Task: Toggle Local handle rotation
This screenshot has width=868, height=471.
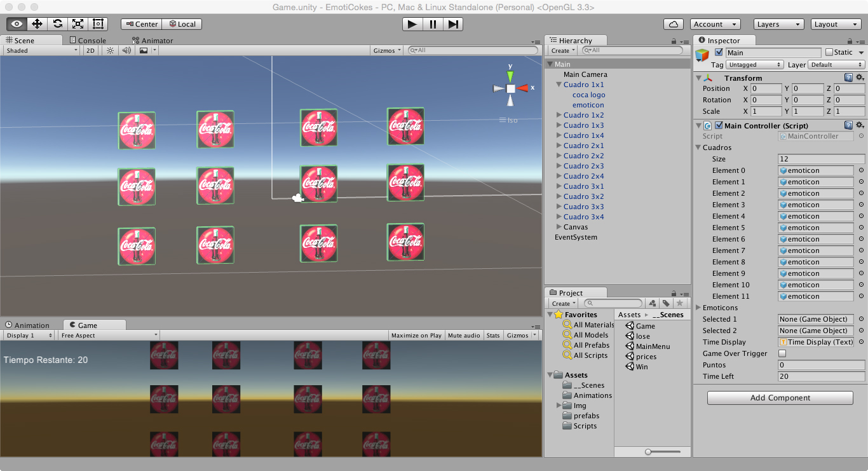Action: coord(182,24)
